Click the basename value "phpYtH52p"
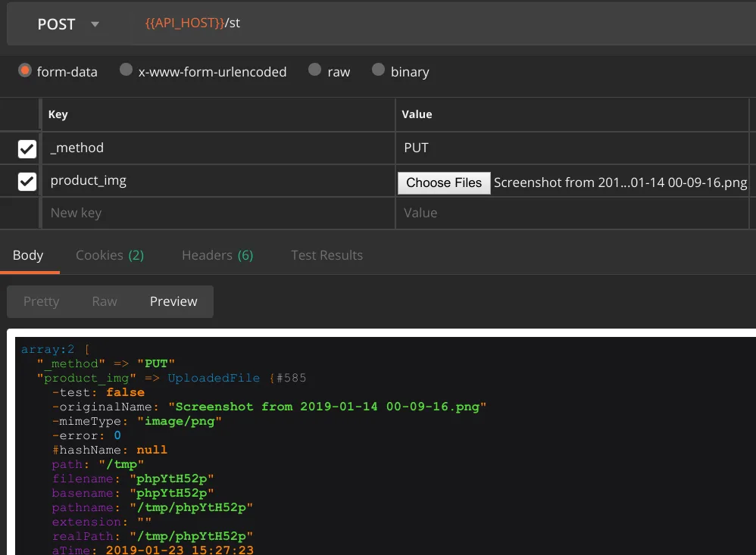756x555 pixels. tap(172, 494)
